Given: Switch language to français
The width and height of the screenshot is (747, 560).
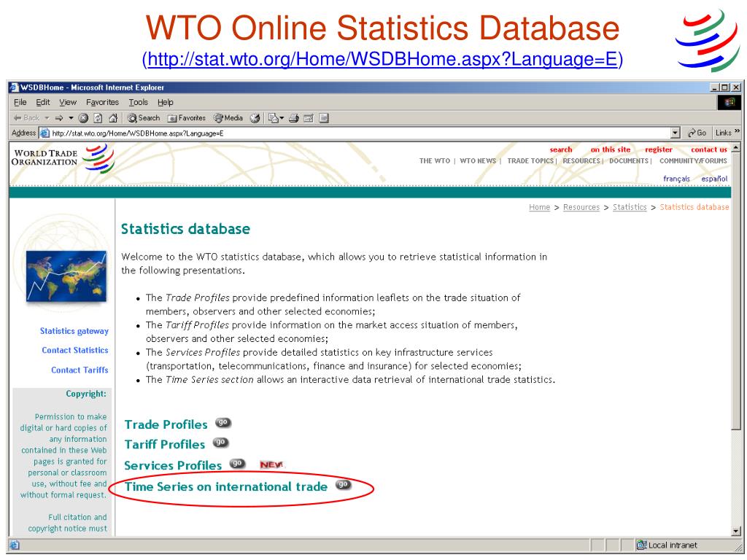Looking at the screenshot, I should click(x=676, y=179).
